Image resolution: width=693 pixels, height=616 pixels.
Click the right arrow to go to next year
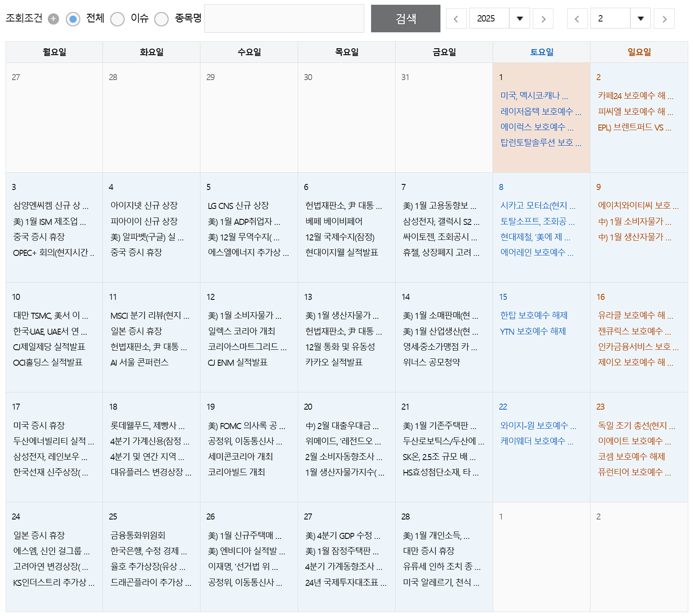[543, 19]
